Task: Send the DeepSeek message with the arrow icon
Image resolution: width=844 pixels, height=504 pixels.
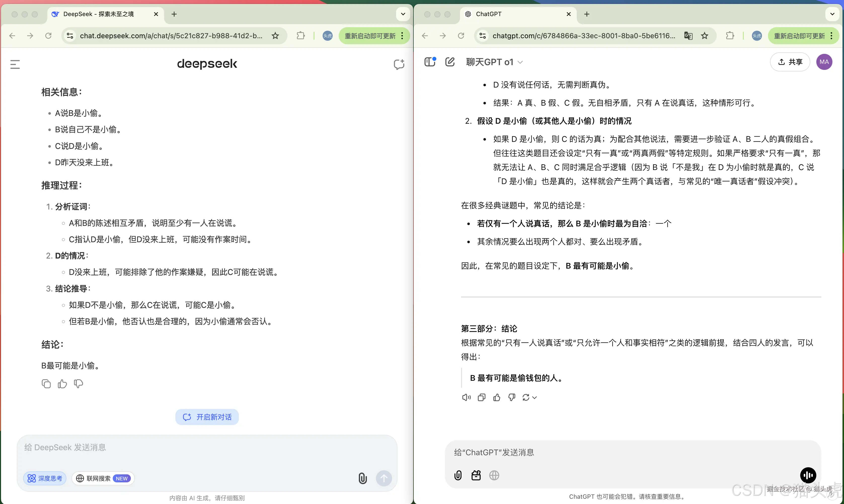Action: [384, 478]
